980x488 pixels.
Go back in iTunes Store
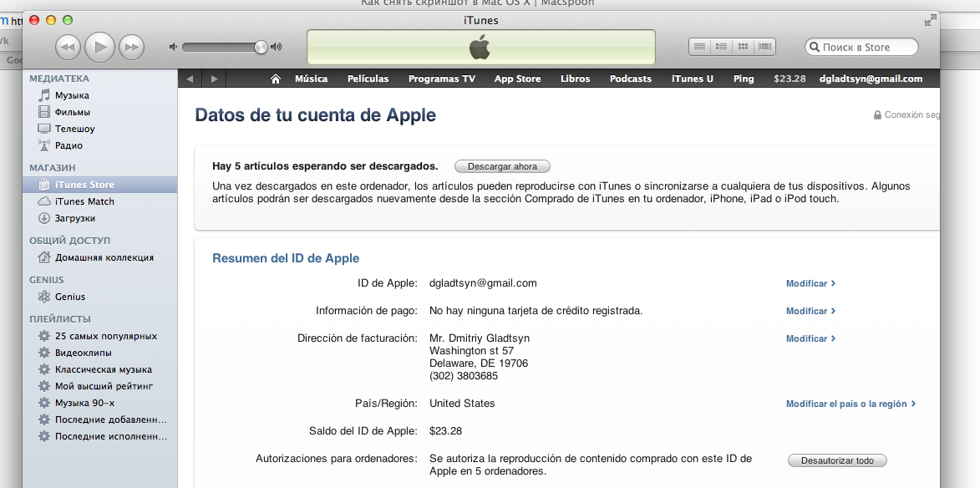tap(190, 79)
